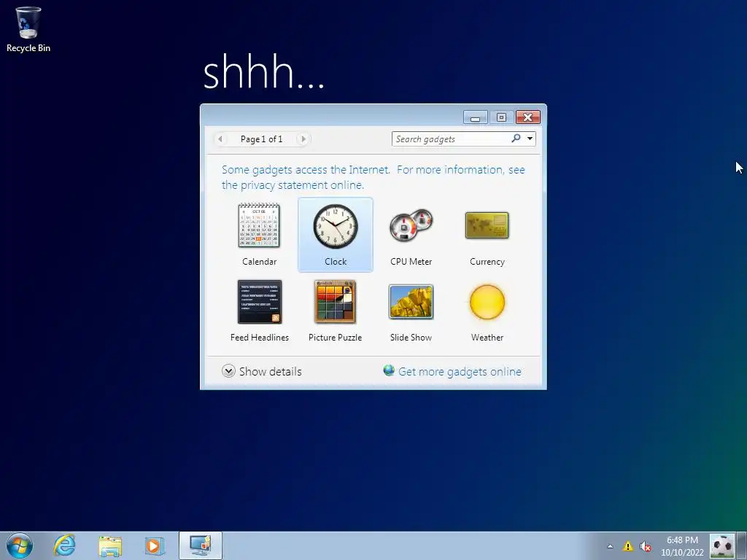Select the Feed Headlines gadget icon

pos(260,302)
